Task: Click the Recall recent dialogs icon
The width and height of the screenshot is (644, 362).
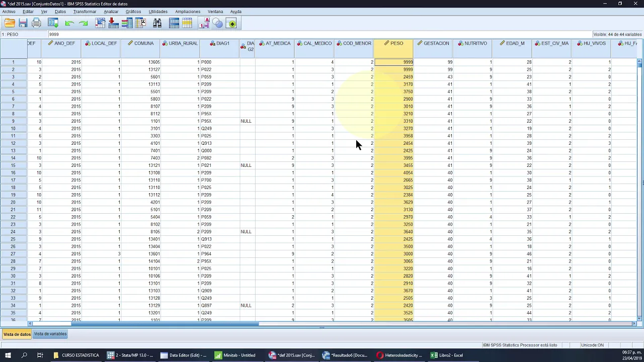Action: pos(53,23)
